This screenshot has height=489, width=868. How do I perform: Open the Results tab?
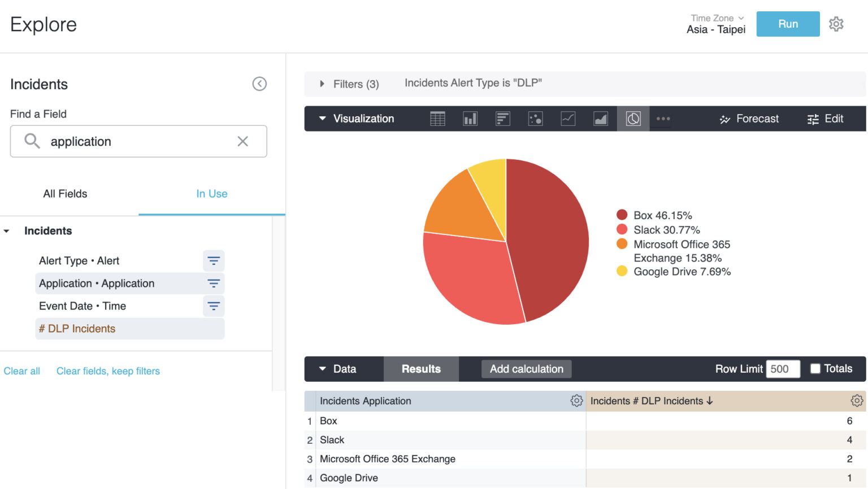pos(420,369)
